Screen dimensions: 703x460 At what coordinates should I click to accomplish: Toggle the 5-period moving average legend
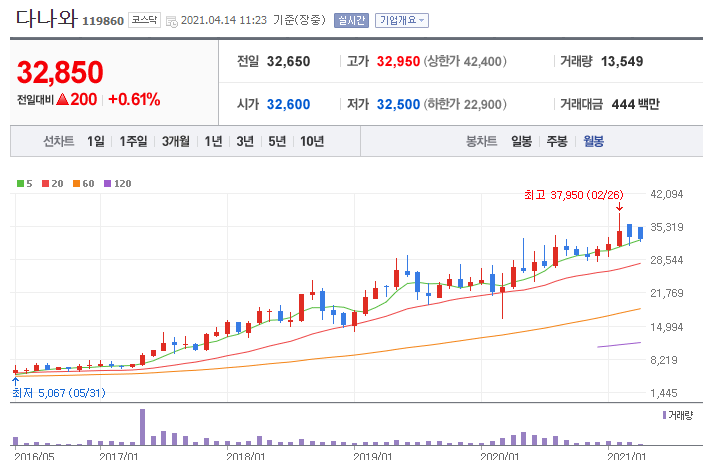[x=27, y=183]
